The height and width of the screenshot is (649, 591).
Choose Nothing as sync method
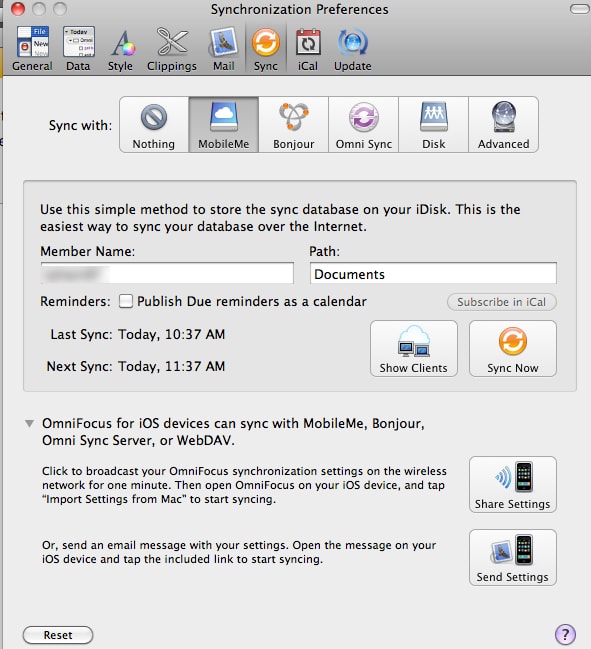coord(154,125)
